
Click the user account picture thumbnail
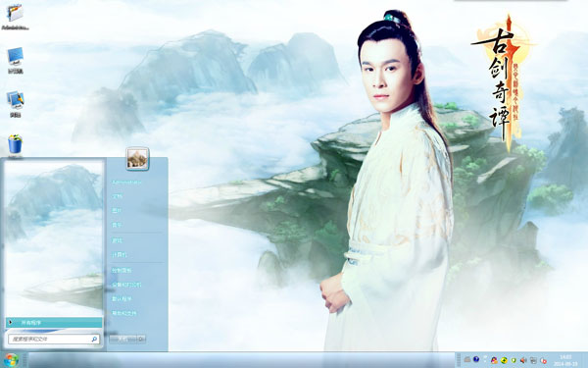point(137,158)
